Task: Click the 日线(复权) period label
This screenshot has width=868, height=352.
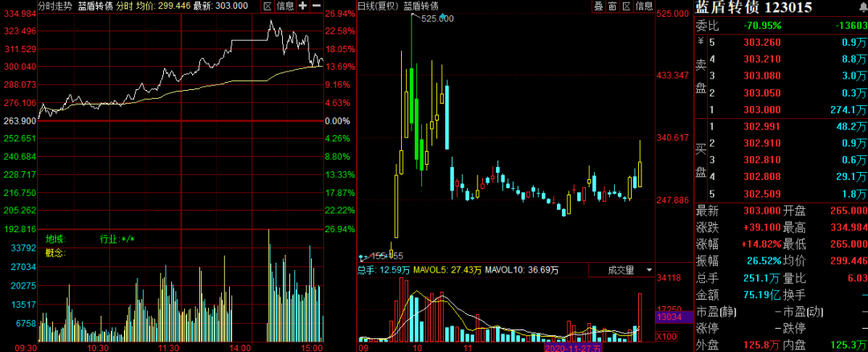Action: tap(378, 6)
